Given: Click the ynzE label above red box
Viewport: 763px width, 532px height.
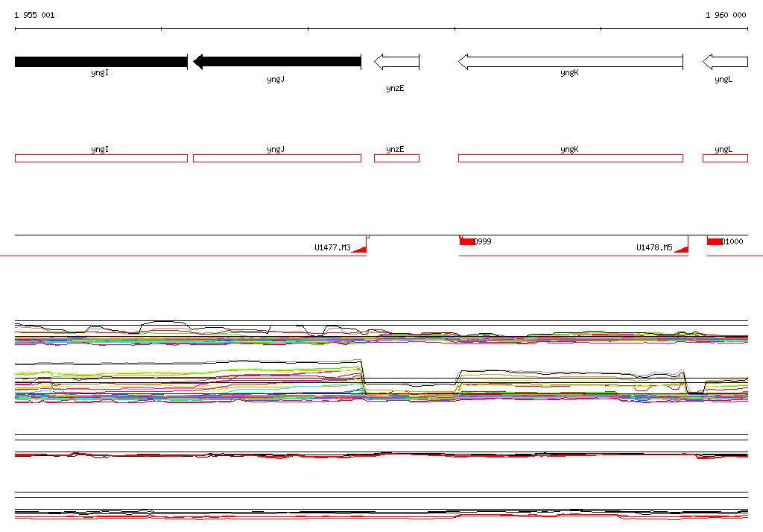Looking at the screenshot, I should point(395,150).
